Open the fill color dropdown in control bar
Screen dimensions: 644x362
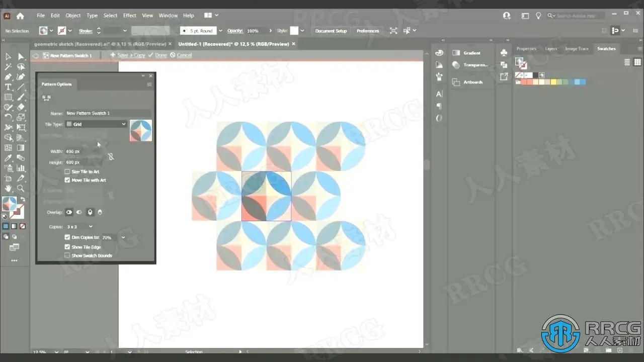[51, 31]
